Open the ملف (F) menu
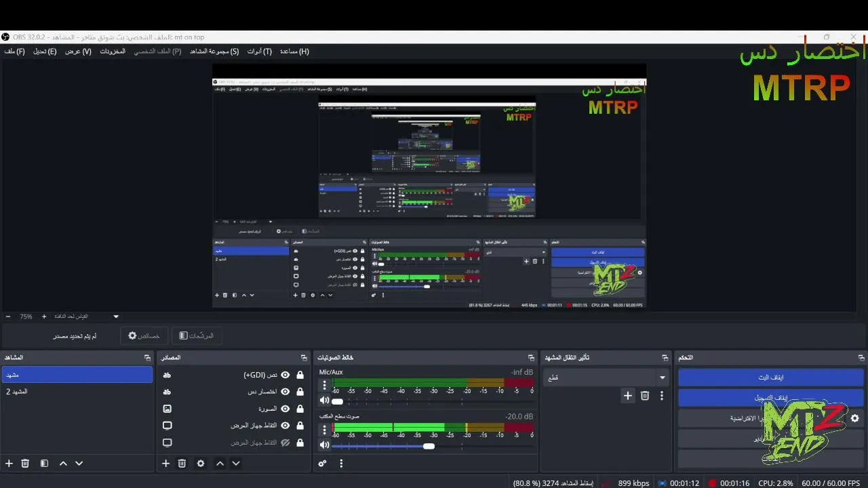 (14, 52)
